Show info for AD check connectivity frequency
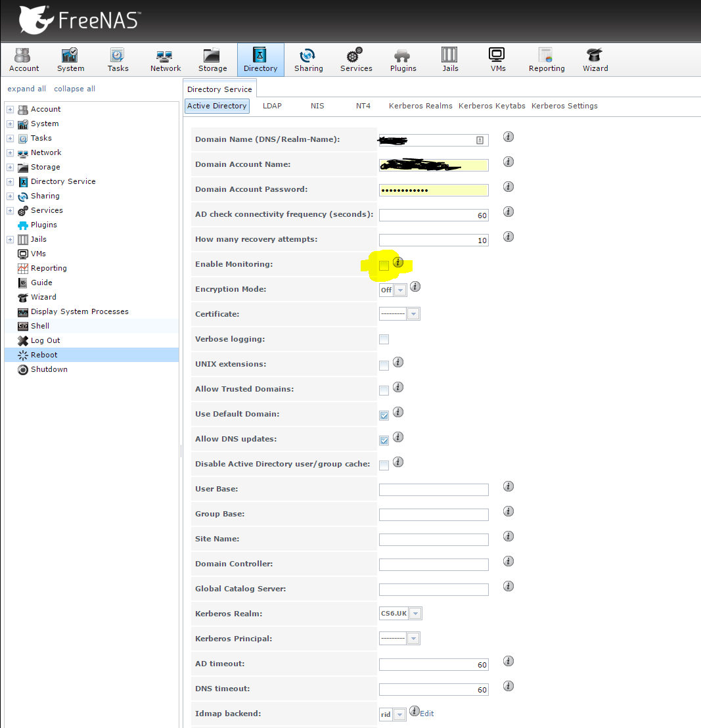701x728 pixels. [509, 212]
